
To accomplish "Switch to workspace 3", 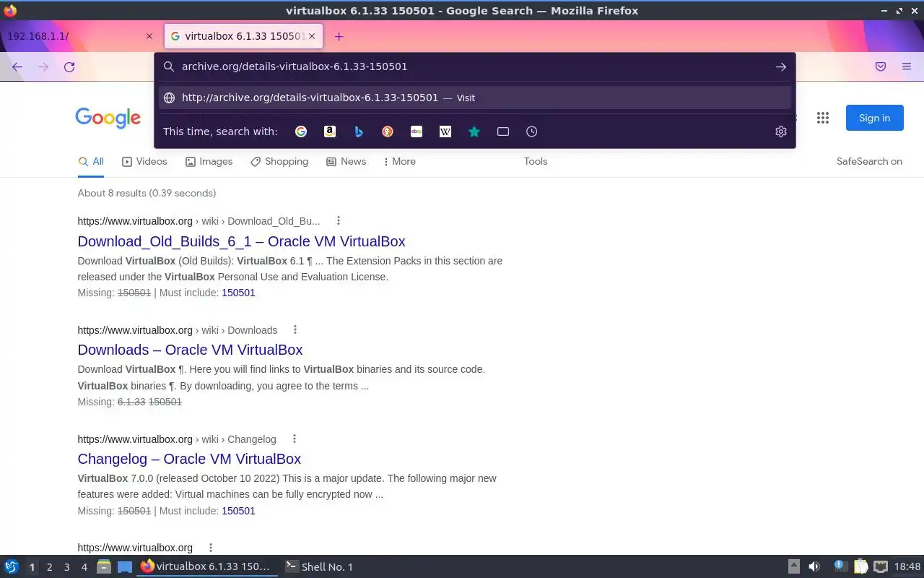I will [x=67, y=567].
